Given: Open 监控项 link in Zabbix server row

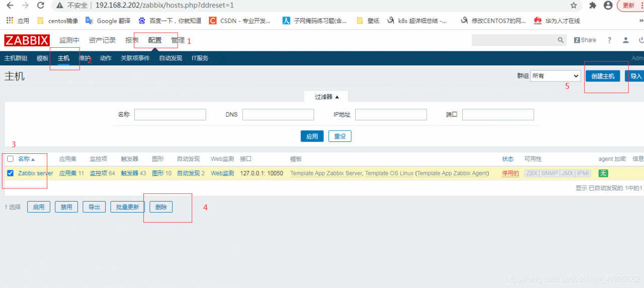Looking at the screenshot, I should click(99, 173).
